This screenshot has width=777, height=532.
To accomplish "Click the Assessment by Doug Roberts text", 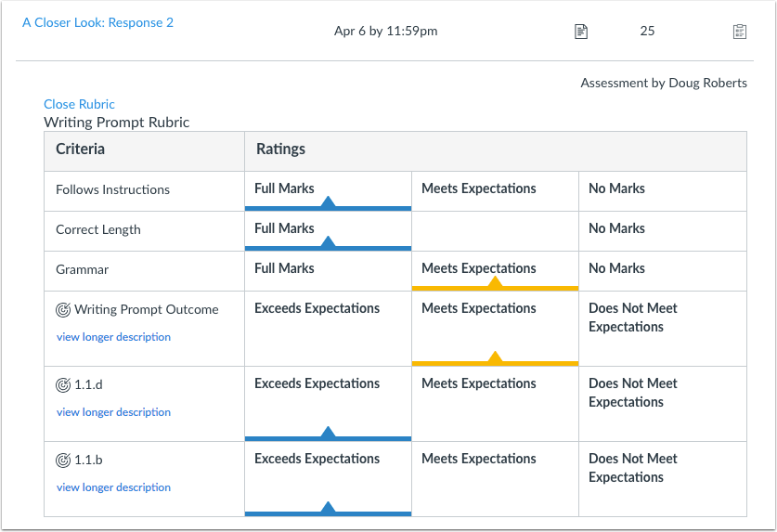I will tap(664, 83).
